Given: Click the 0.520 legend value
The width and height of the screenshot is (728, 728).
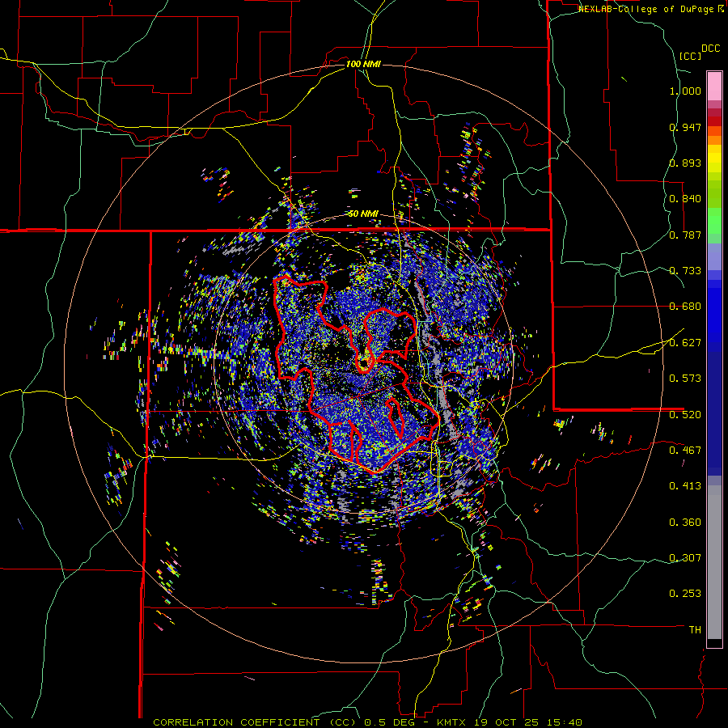Looking at the screenshot, I should (685, 415).
